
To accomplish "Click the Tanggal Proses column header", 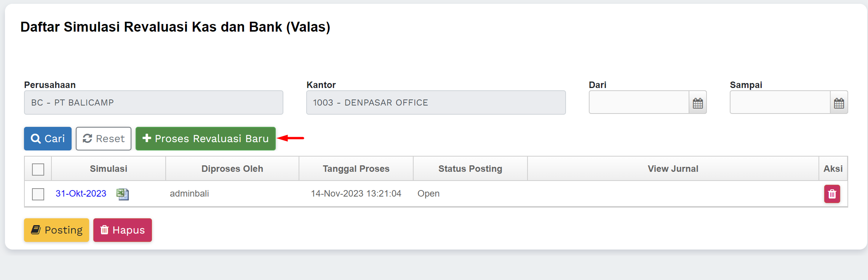I will coord(356,169).
